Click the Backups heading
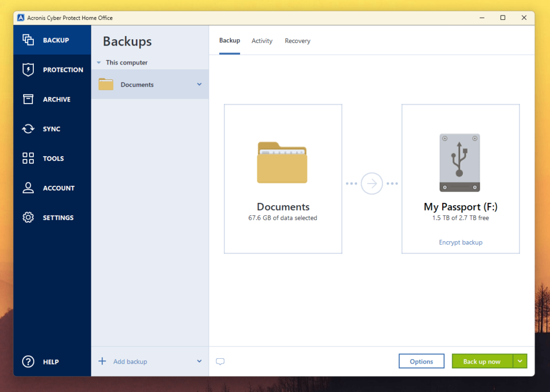Screen dimensions: 550x392 (127, 41)
